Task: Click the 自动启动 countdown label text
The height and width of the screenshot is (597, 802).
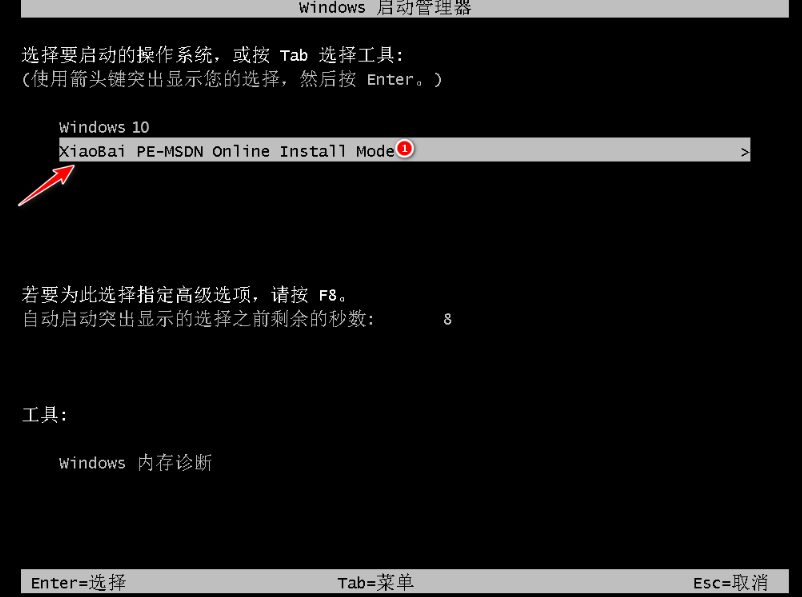Action: (198, 319)
